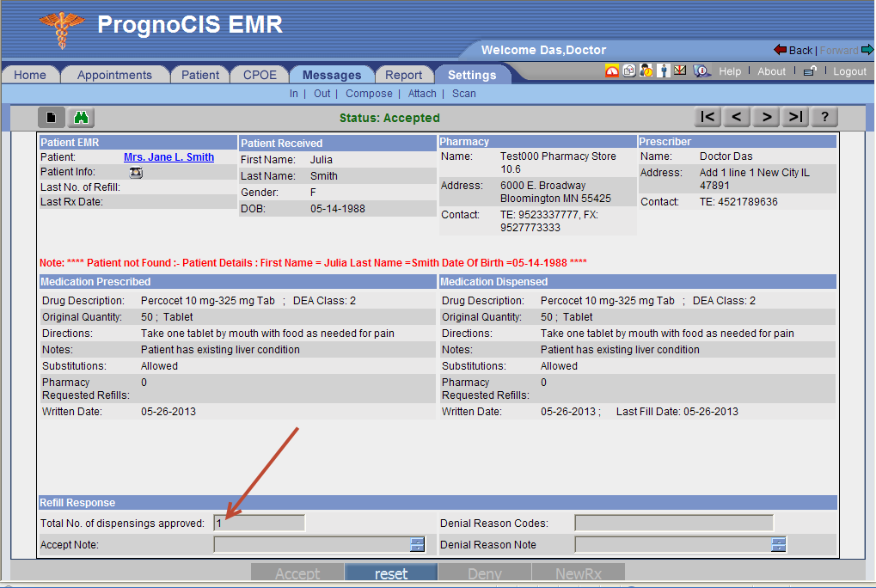876x588 pixels.
Task: Open the Home tab
Action: tap(30, 75)
